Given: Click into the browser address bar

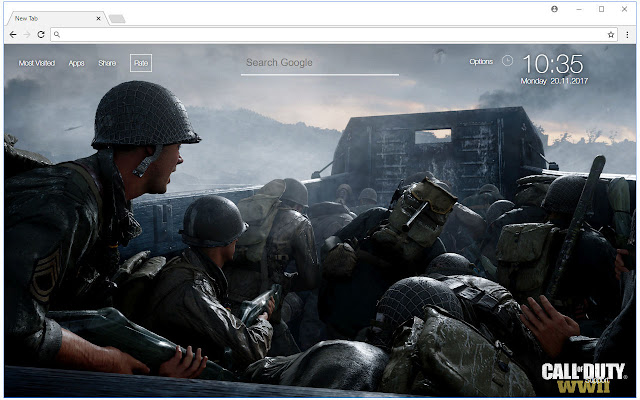Looking at the screenshot, I should pos(333,35).
